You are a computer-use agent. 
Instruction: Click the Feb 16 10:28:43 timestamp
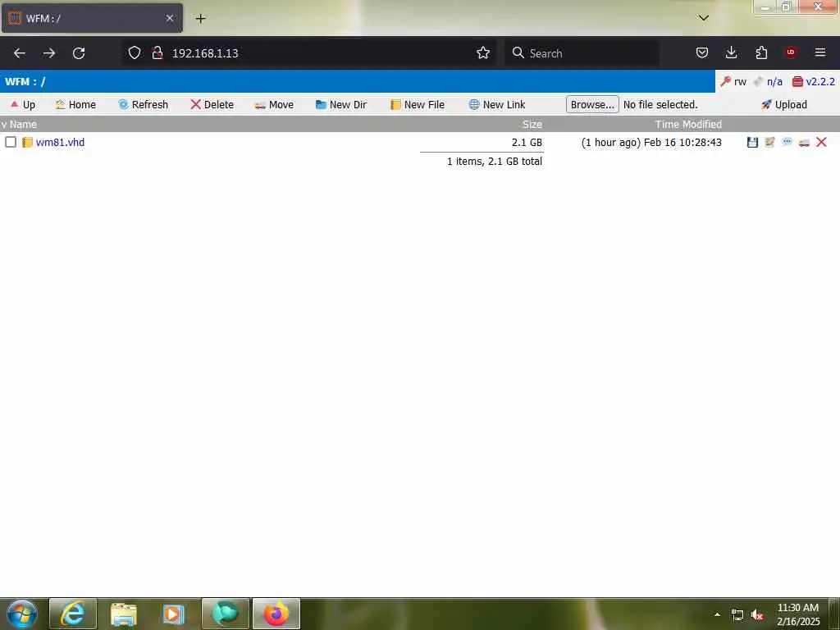tap(682, 142)
